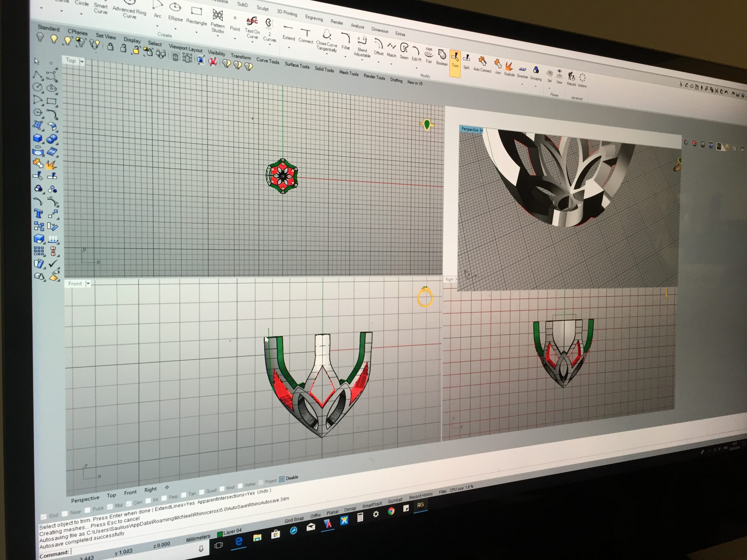Click the green Layer 04 color swatch
The image size is (747, 560).
tap(220, 534)
